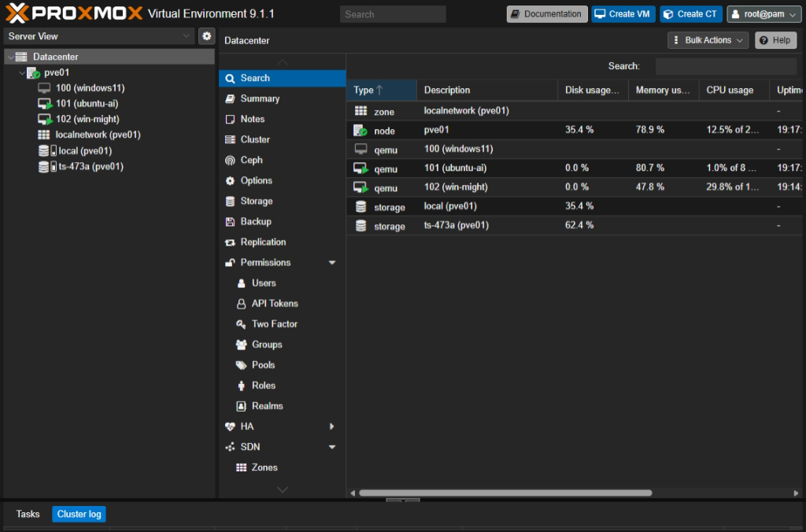Open the Summary menu item
The image size is (806, 532).
260,99
